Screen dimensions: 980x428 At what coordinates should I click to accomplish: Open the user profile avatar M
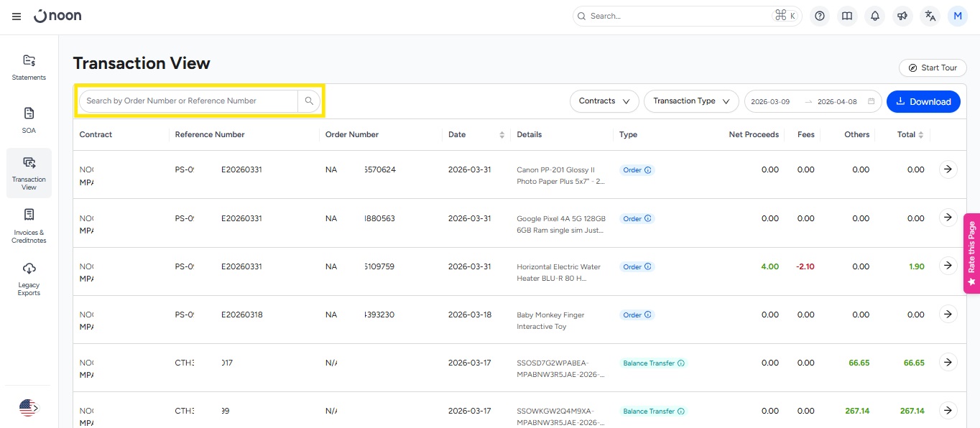pyautogui.click(x=958, y=16)
